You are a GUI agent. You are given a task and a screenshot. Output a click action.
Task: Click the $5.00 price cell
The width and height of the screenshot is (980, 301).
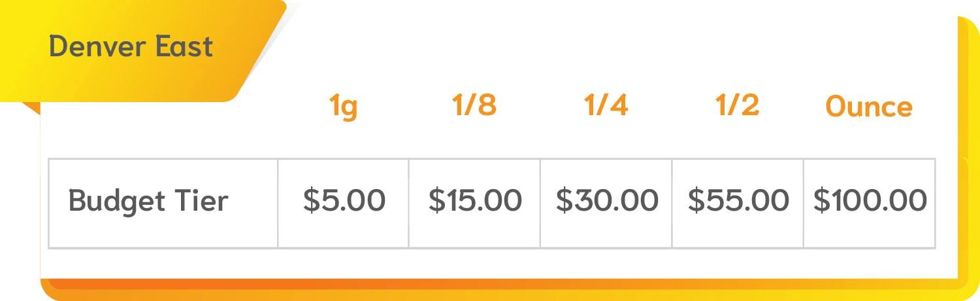(x=344, y=203)
